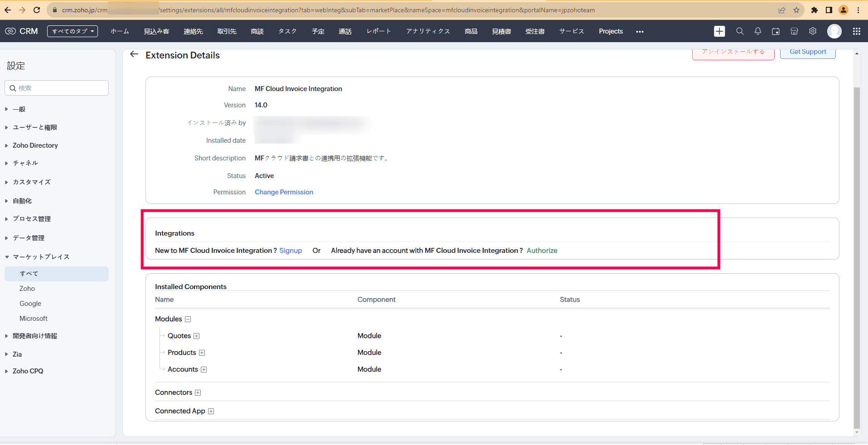868x445 pixels.
Task: Expand the Connectors group
Action: point(198,392)
